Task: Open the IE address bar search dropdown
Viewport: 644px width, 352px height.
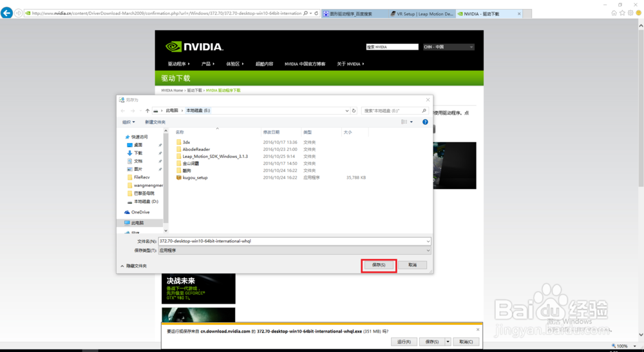Action: pyautogui.click(x=310, y=13)
